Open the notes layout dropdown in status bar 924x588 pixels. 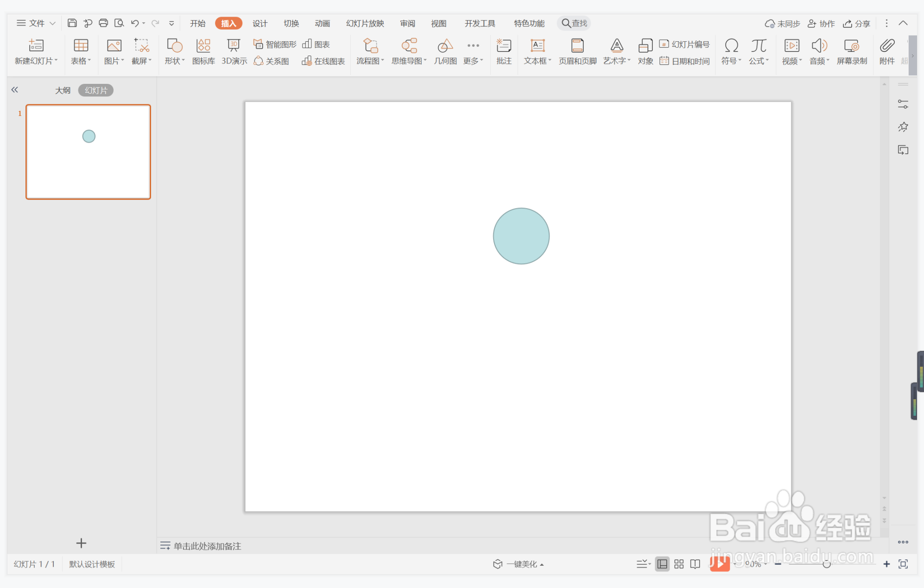(644, 564)
